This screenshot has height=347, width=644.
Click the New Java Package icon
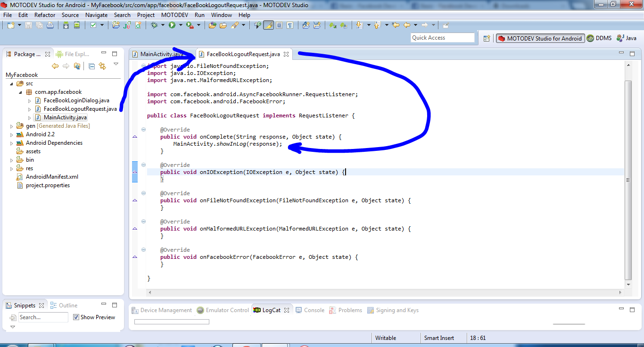[x=116, y=25]
